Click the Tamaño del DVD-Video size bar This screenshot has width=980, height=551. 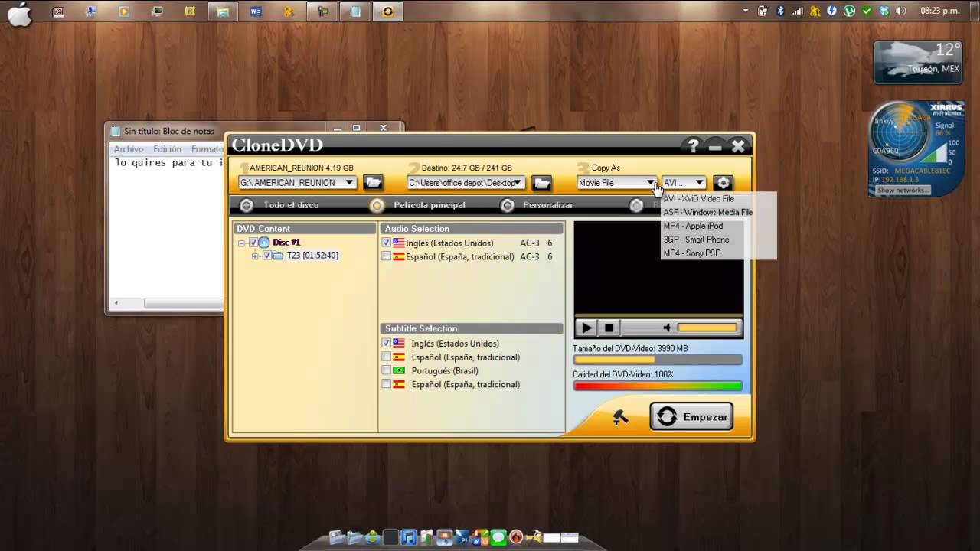tap(658, 360)
